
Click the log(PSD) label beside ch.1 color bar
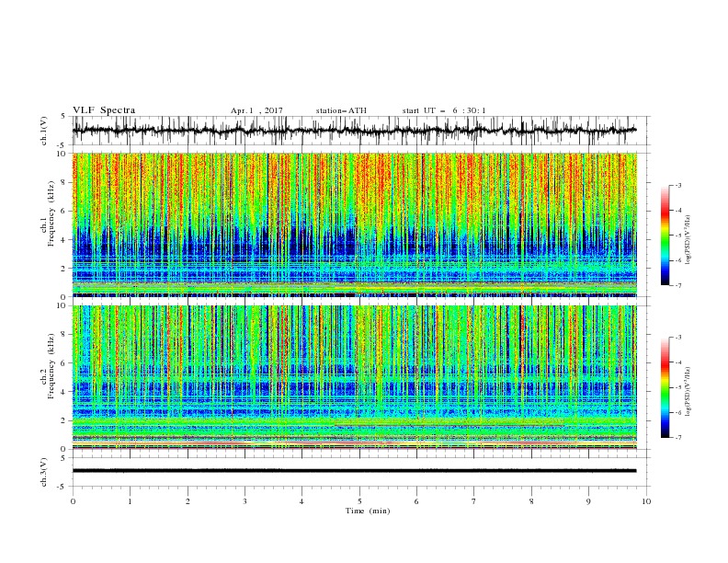pos(688,240)
